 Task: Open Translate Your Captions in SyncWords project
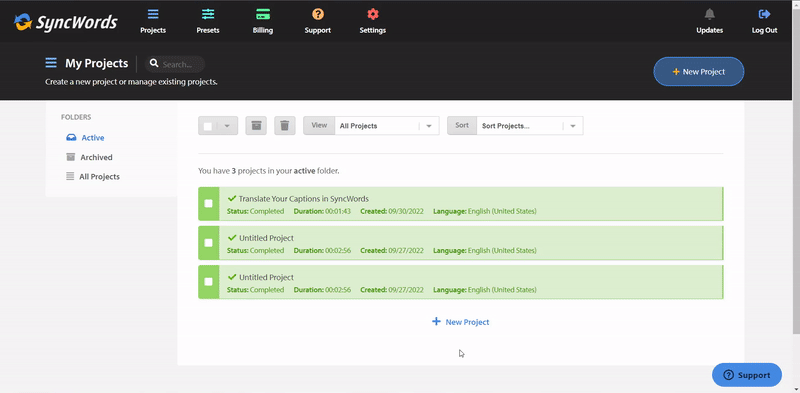[x=304, y=199]
